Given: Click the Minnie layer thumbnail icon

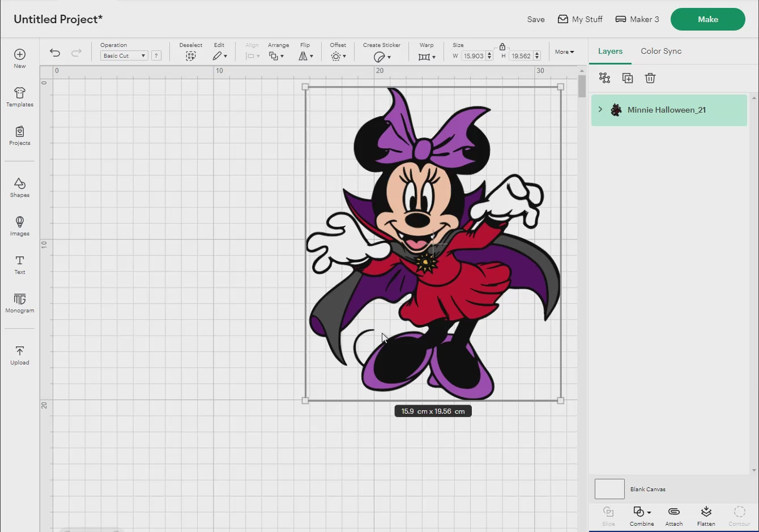Looking at the screenshot, I should 616,110.
